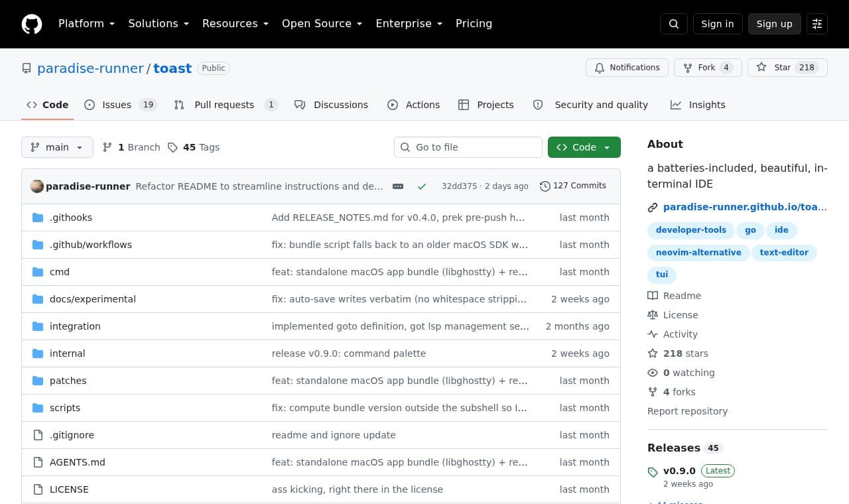Click the link icon beside website URL

coord(653,208)
